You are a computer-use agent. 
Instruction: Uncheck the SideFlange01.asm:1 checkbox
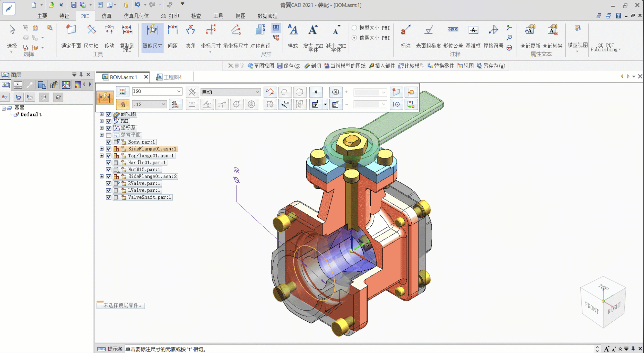(x=109, y=149)
